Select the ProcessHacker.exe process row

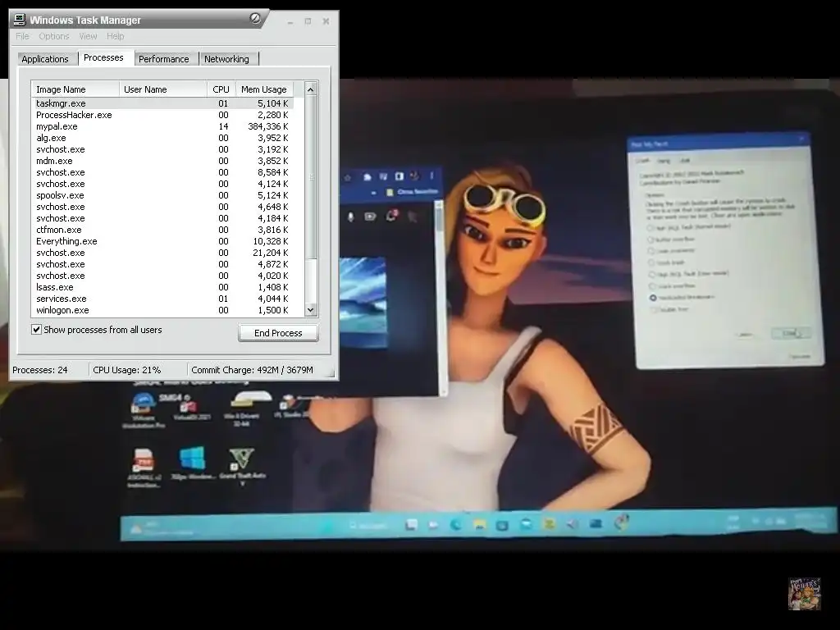tap(162, 115)
